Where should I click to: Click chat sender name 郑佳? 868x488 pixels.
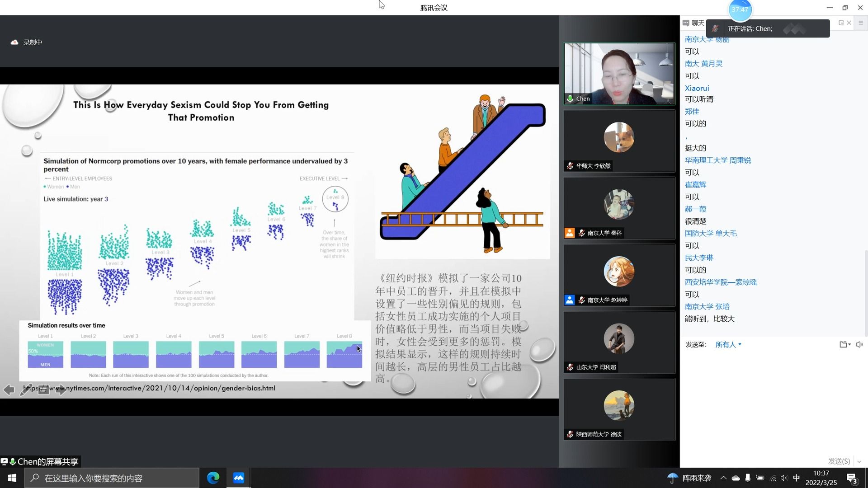(x=692, y=111)
